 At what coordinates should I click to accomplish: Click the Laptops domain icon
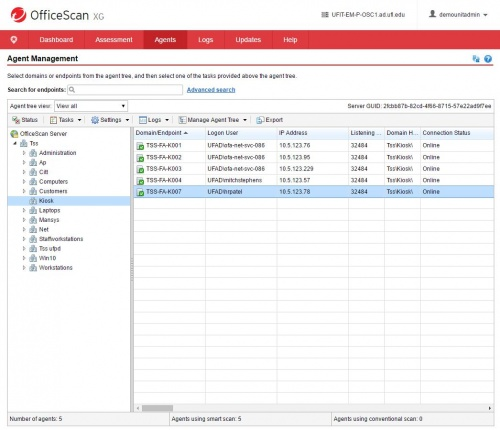(x=33, y=210)
